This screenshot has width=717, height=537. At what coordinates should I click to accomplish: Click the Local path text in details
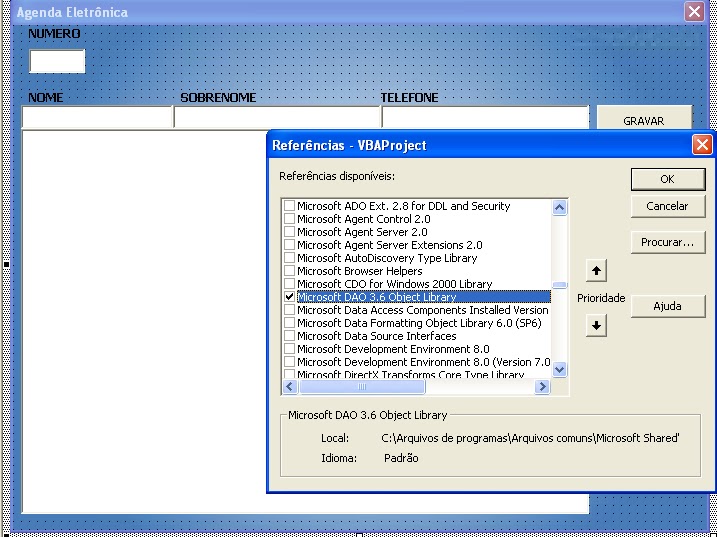[530, 438]
